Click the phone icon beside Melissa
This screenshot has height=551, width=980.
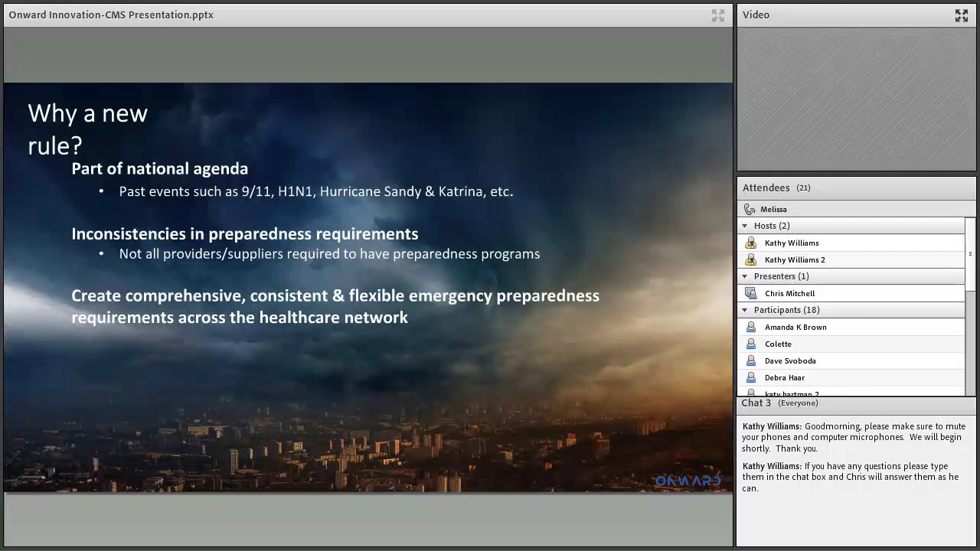750,210
